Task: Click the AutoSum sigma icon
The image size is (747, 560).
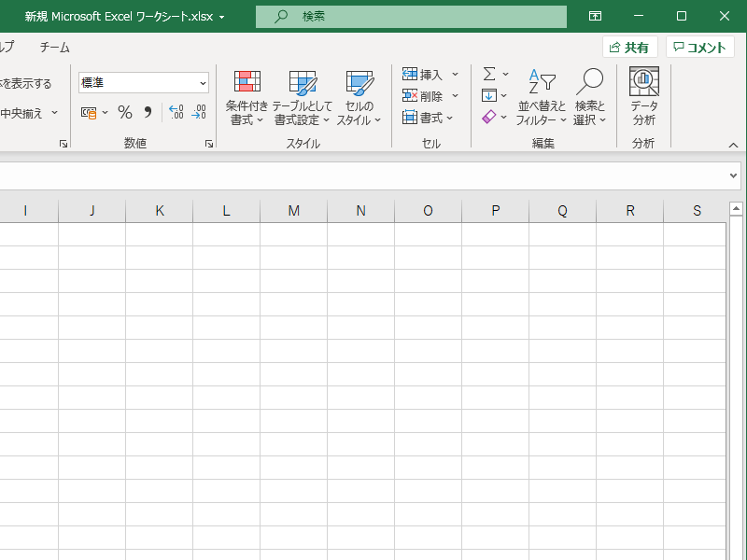Action: point(489,74)
